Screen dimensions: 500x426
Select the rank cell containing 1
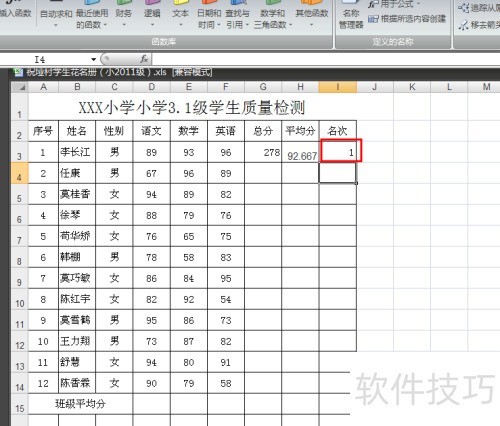pos(338,152)
